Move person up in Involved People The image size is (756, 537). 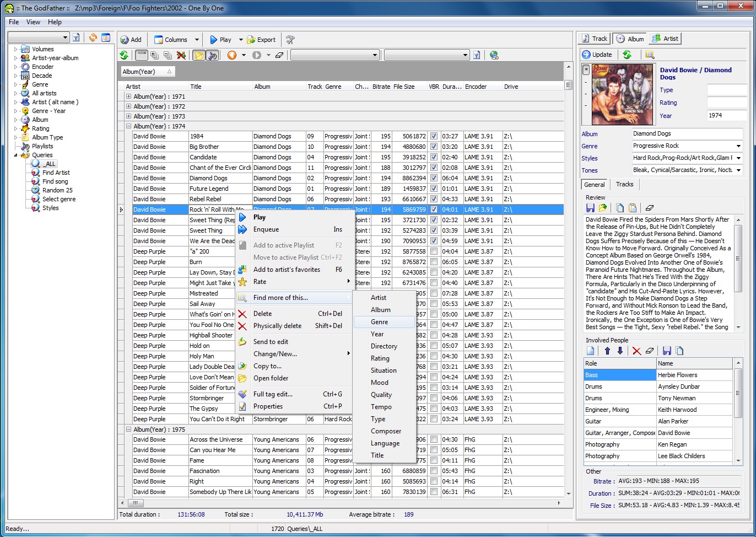click(x=607, y=351)
